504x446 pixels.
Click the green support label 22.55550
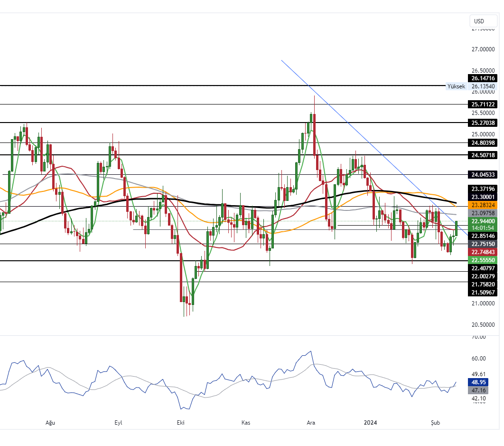(x=482, y=260)
